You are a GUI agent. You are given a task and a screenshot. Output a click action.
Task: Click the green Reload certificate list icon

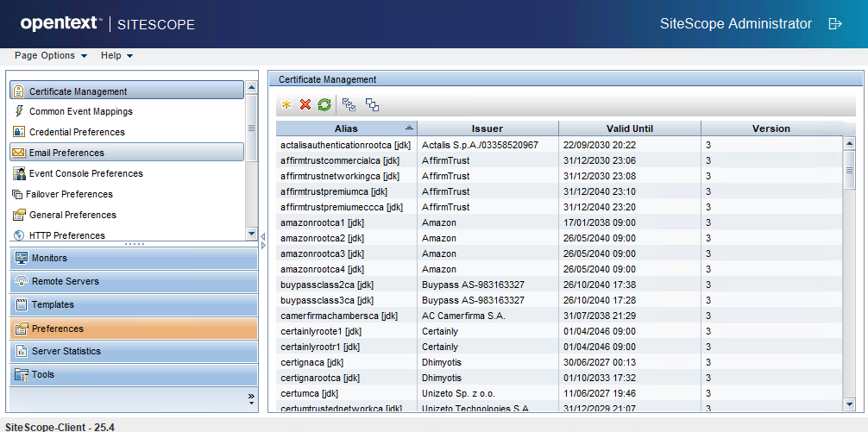pyautogui.click(x=324, y=104)
